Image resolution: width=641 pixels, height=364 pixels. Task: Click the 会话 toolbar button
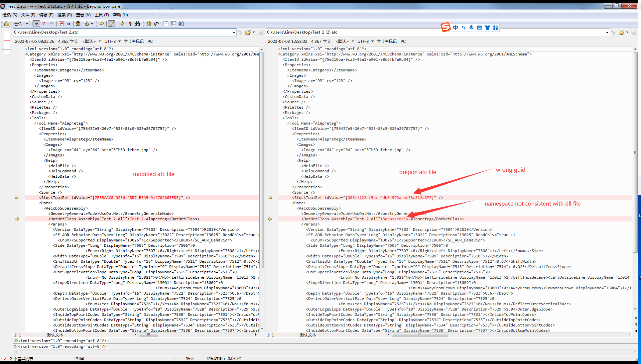tap(19, 24)
